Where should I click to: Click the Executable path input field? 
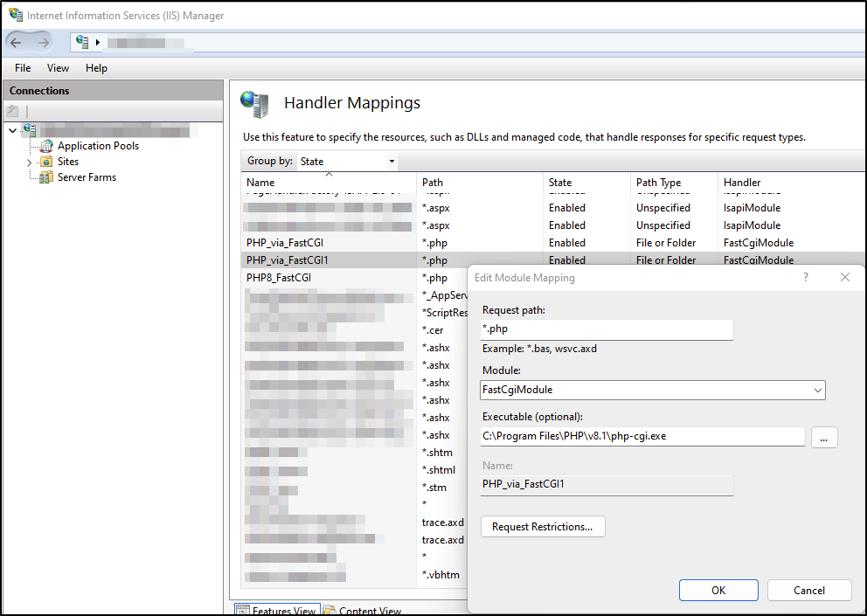642,436
